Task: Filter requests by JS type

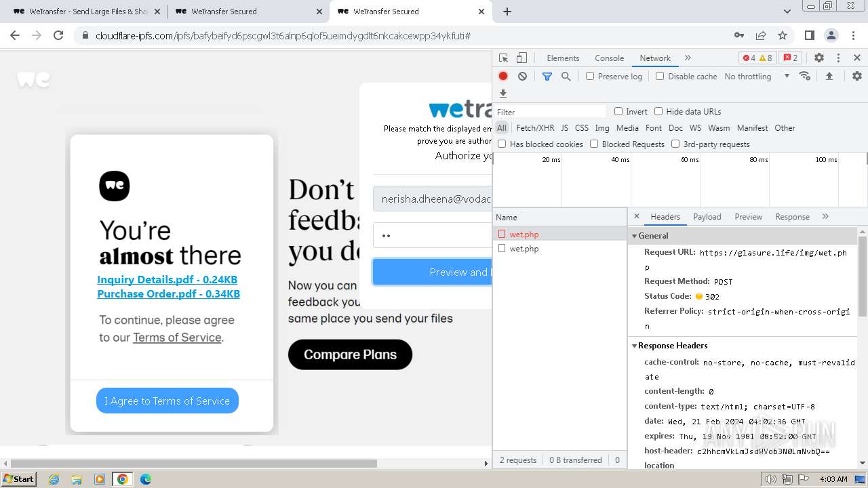Action: click(564, 127)
